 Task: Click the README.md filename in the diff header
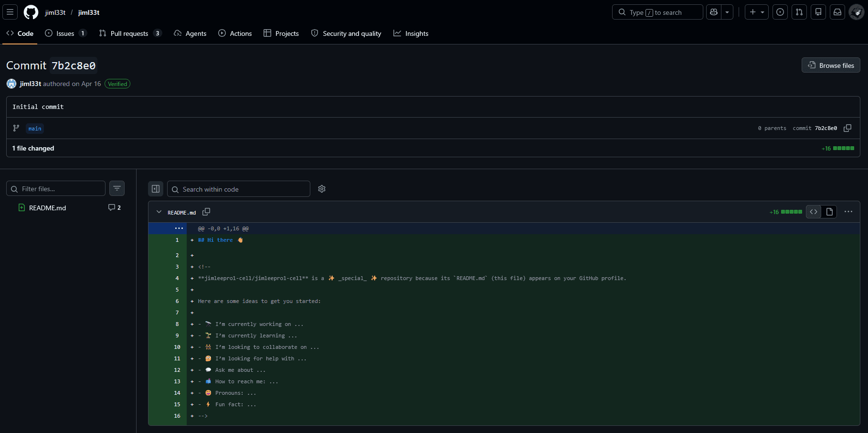[x=182, y=213]
